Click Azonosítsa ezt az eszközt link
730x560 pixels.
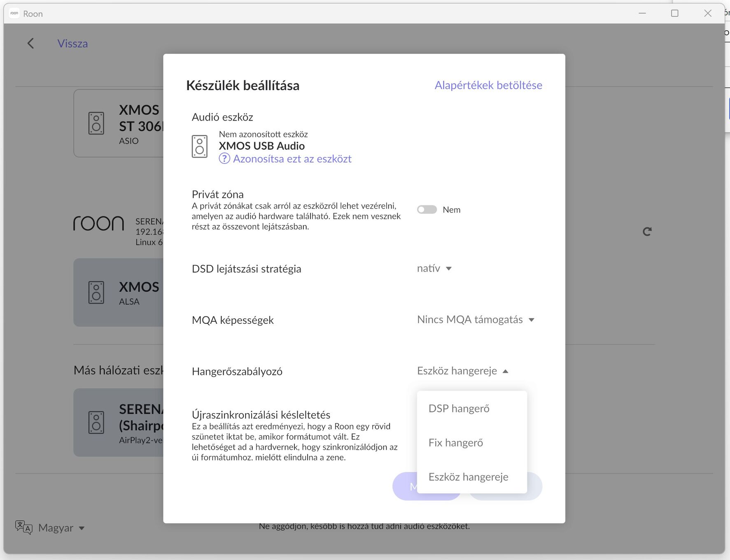pyautogui.click(x=292, y=159)
